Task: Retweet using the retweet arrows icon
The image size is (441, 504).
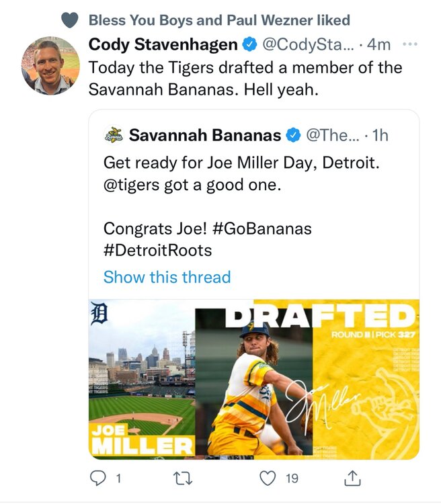Action: [x=183, y=478]
